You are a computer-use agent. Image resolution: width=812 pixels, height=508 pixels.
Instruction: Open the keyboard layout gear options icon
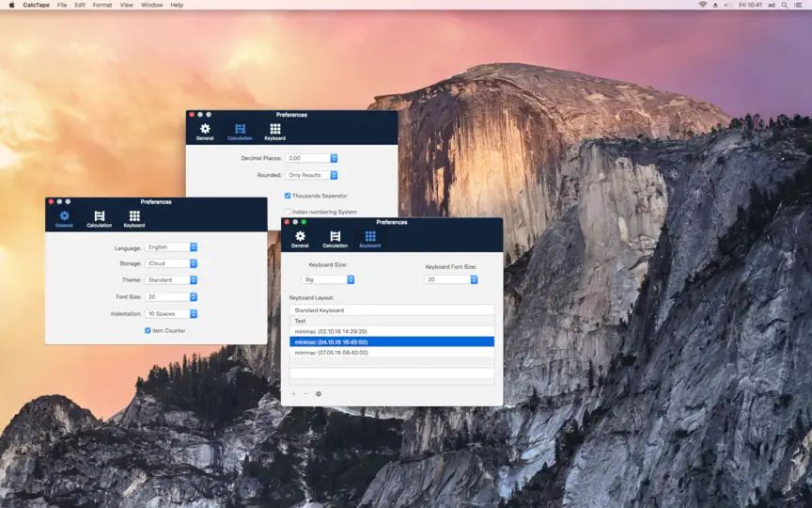point(319,394)
